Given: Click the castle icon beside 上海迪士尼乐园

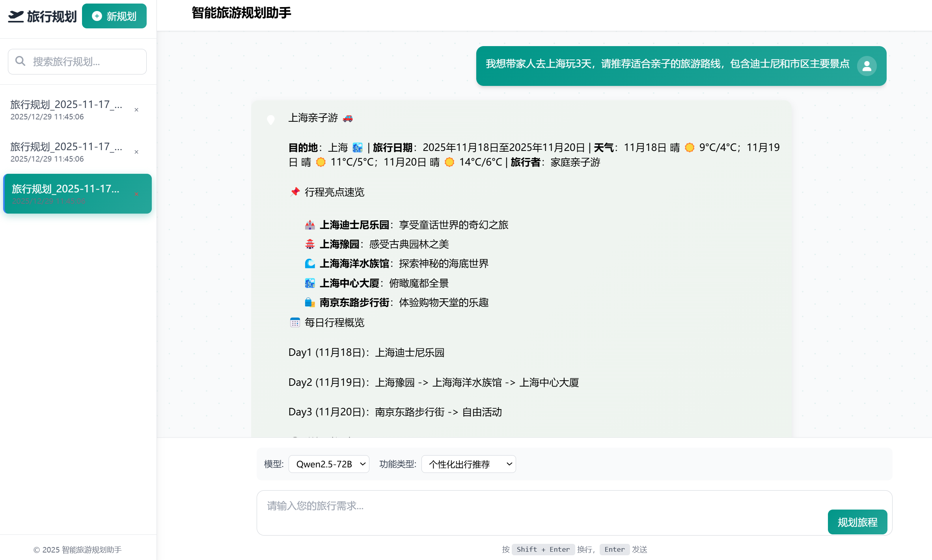Looking at the screenshot, I should (310, 225).
